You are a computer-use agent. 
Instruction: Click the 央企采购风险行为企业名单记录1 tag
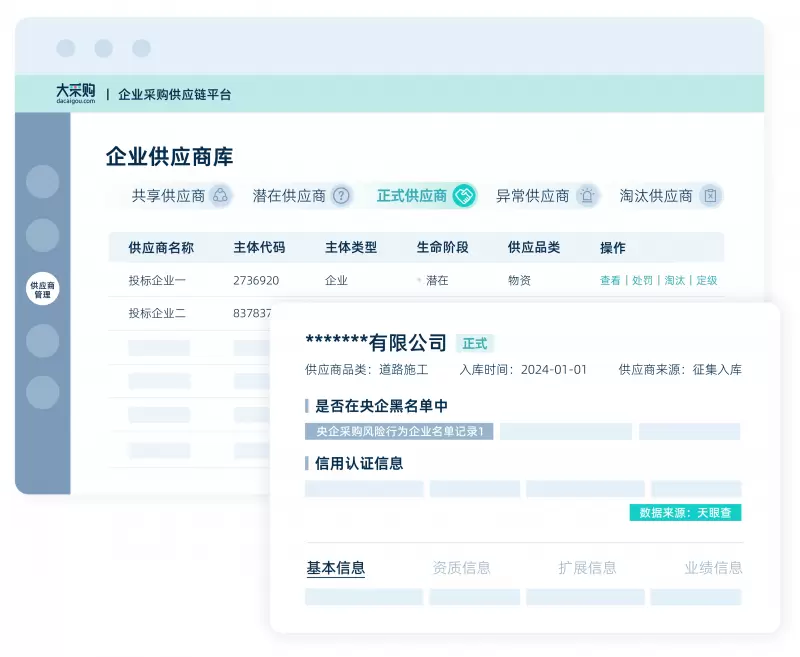point(399,432)
